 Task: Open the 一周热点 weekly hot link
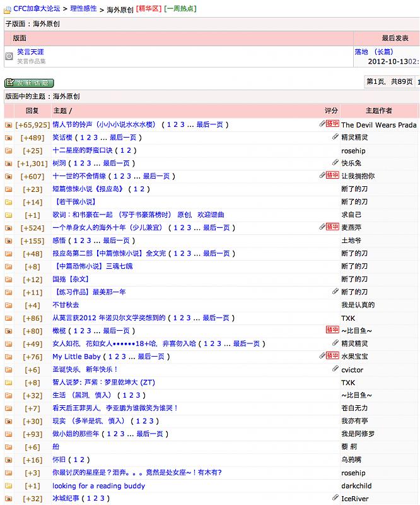180,9
